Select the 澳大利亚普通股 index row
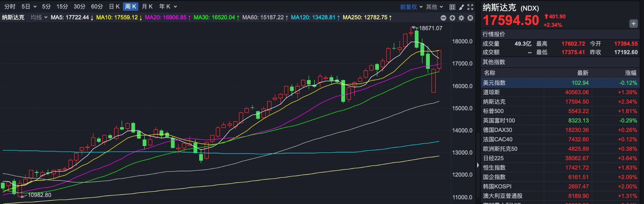Image resolution: width=644 pixels, height=204 pixels. coord(560,196)
